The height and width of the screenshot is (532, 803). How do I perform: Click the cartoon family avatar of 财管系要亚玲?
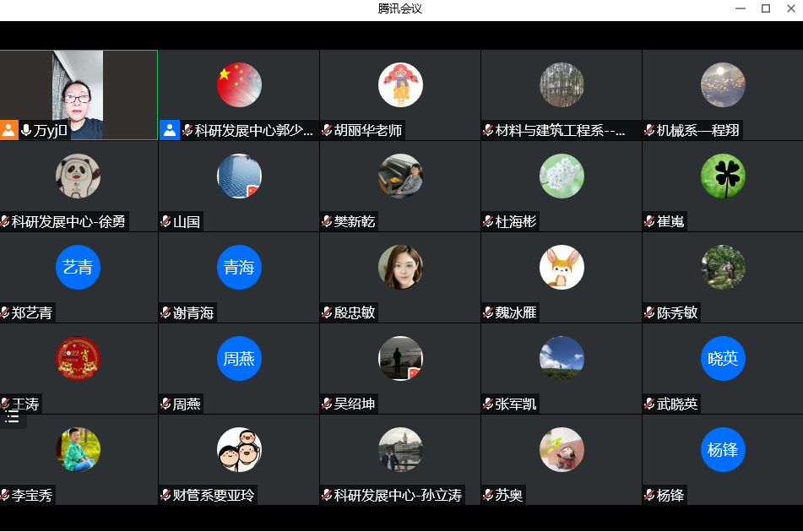[239, 449]
